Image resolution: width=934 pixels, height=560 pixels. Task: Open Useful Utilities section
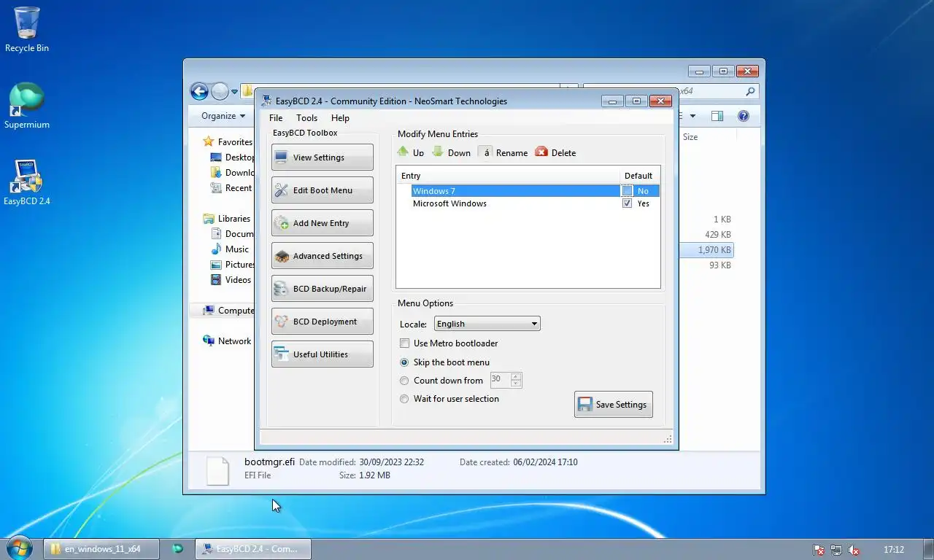click(x=322, y=354)
